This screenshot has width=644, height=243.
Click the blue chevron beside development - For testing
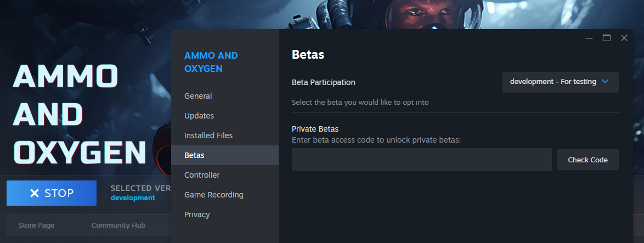605,81
